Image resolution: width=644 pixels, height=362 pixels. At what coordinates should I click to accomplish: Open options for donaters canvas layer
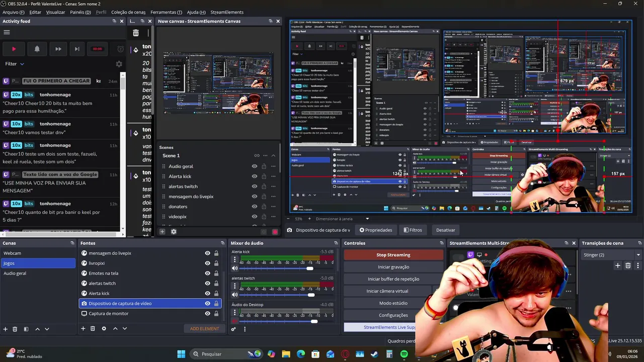[x=273, y=207]
